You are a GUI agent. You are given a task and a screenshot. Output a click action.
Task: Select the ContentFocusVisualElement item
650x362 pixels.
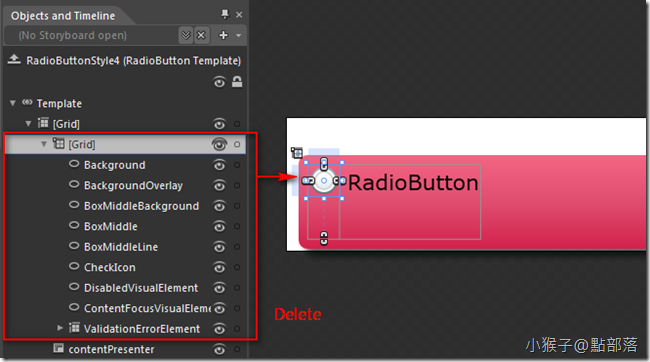[x=148, y=309]
